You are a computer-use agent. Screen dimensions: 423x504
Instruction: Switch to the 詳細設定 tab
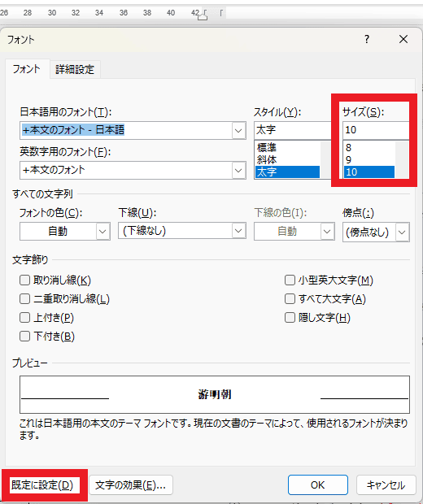tap(75, 69)
